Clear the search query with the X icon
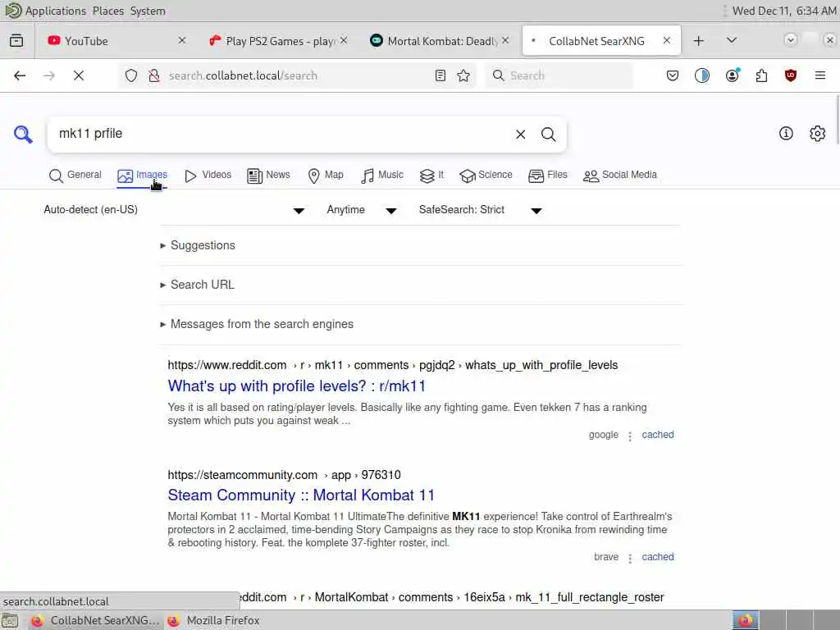Viewport: 840px width, 630px height. tap(520, 135)
